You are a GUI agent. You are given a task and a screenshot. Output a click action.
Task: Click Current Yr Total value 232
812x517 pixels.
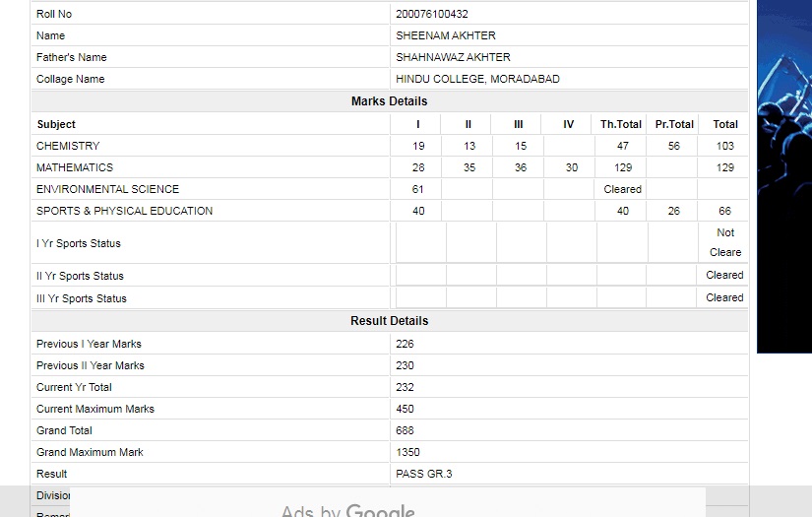(405, 387)
